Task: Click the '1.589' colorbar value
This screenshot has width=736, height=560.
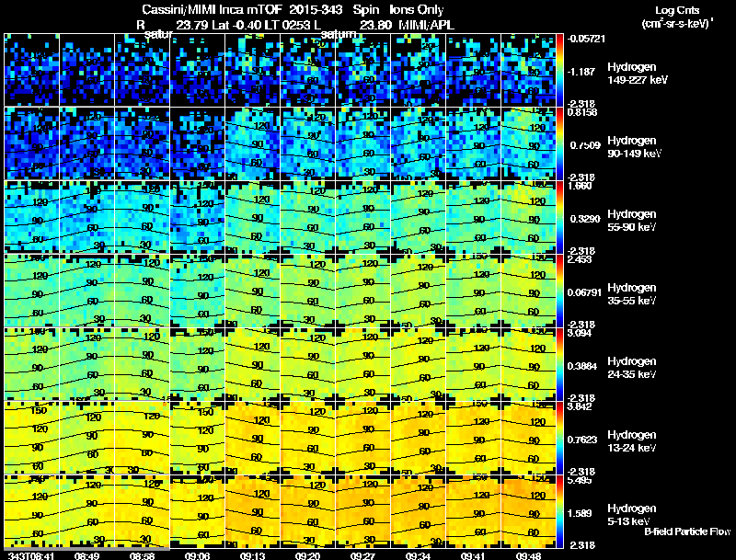Action: click(x=580, y=514)
